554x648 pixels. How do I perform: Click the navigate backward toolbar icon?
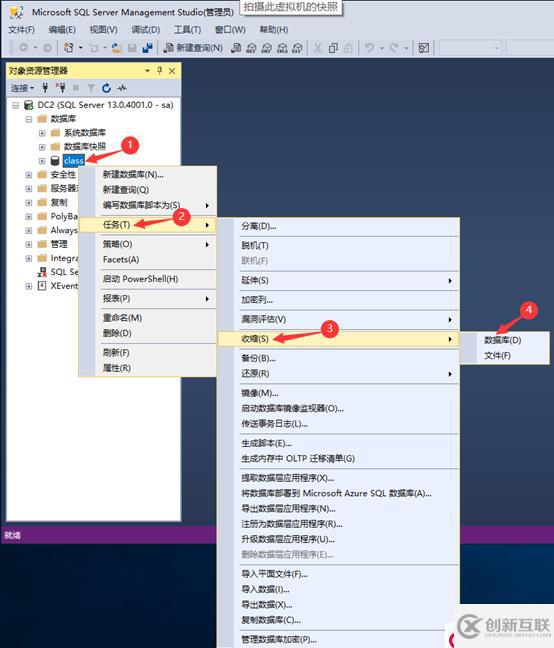24,48
